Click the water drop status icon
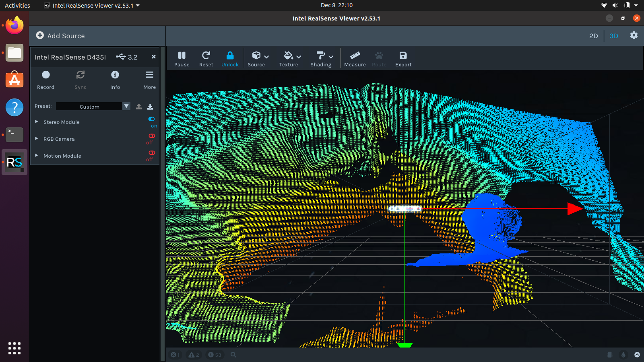 (623, 355)
